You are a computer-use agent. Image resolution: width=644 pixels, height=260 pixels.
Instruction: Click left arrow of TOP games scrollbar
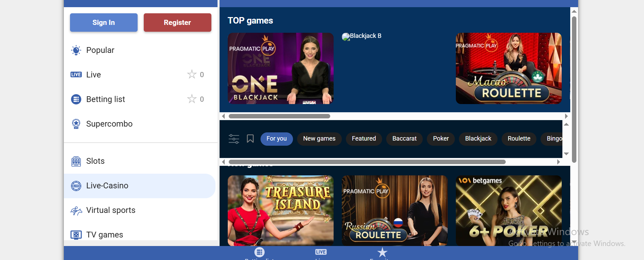(223, 116)
